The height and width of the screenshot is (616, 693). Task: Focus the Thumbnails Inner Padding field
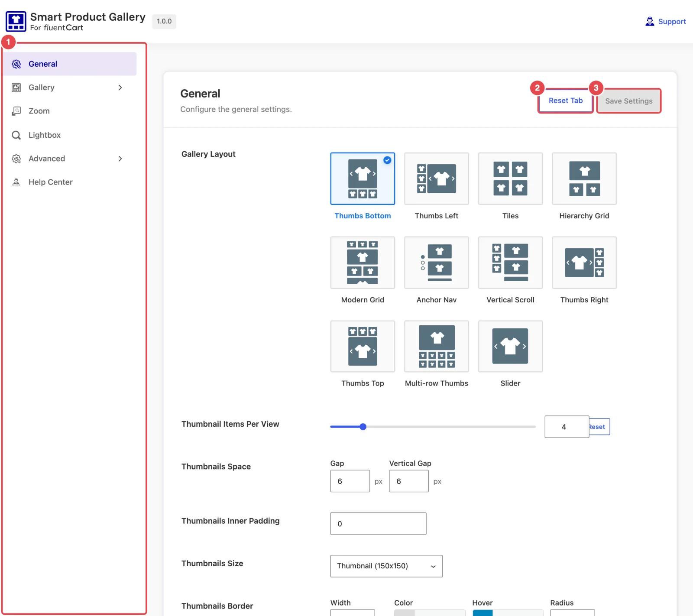[x=378, y=524]
